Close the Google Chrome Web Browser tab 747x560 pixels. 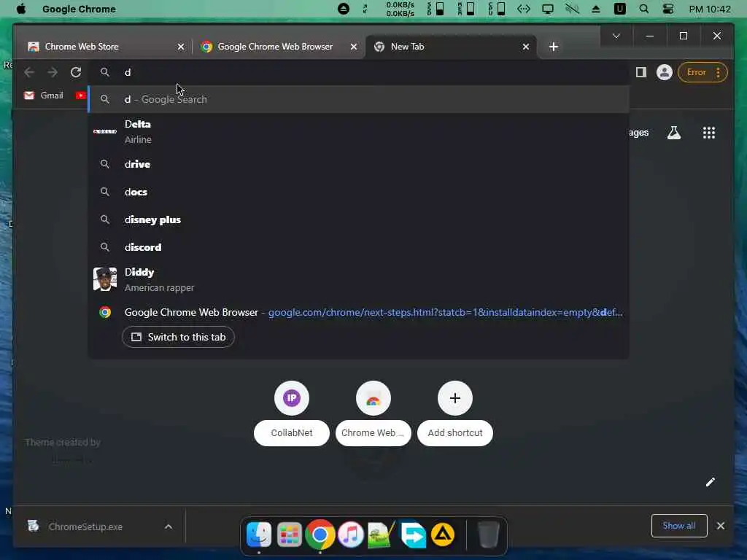[x=354, y=47]
